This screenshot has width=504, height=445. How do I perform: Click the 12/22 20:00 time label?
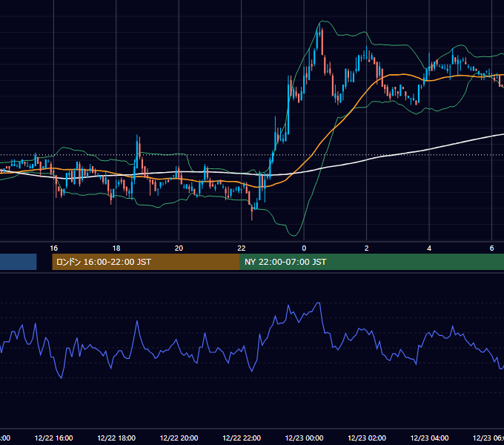[x=179, y=438]
